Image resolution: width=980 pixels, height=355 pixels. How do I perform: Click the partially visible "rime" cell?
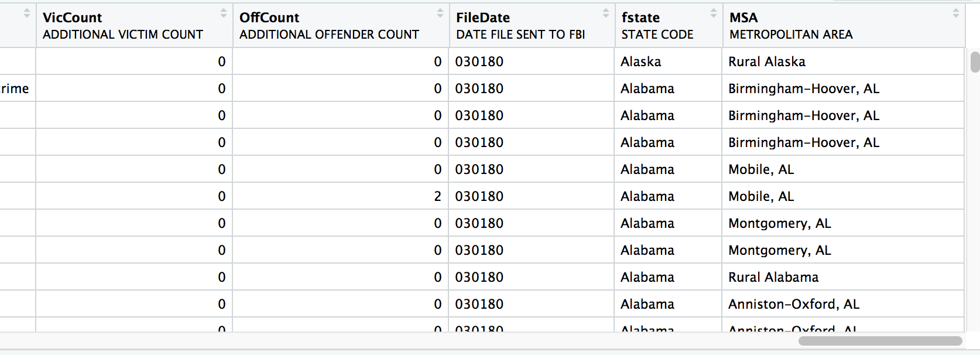tap(15, 88)
